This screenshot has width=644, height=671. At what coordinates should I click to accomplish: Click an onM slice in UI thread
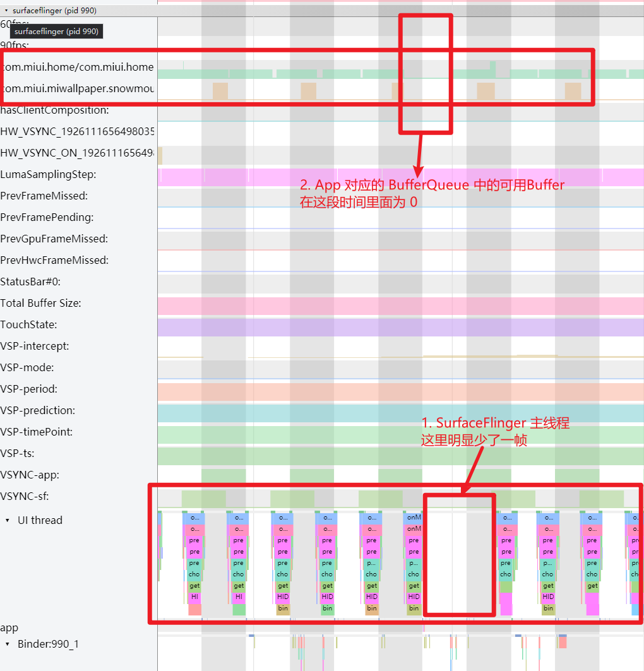[414, 516]
